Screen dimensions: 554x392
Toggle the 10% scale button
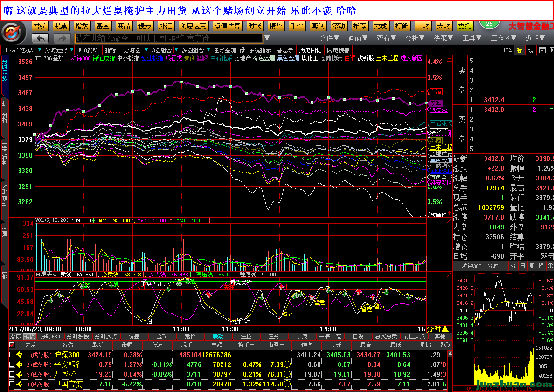pyautogui.click(x=507, y=50)
